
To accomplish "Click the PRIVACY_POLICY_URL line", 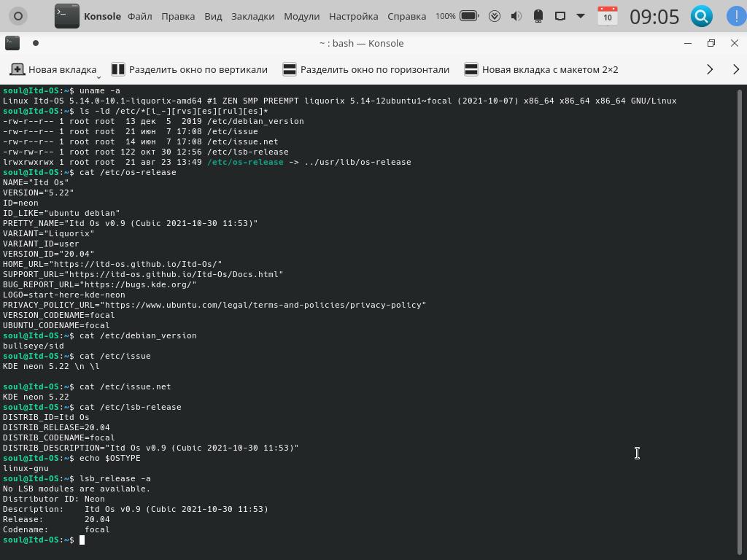I will point(214,306).
